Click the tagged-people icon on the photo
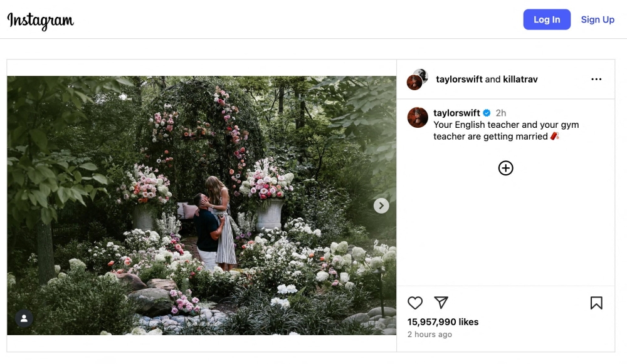 24,318
